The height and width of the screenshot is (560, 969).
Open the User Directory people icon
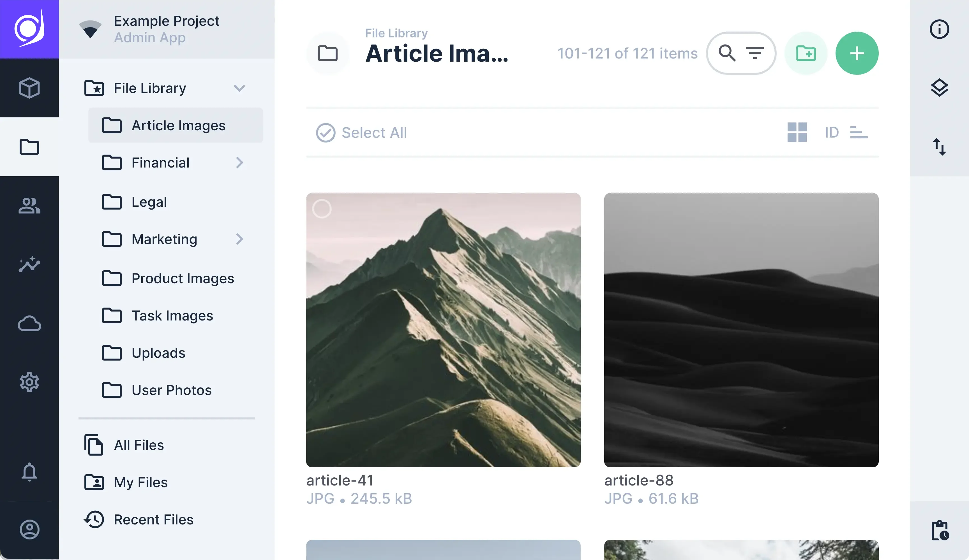[29, 206]
